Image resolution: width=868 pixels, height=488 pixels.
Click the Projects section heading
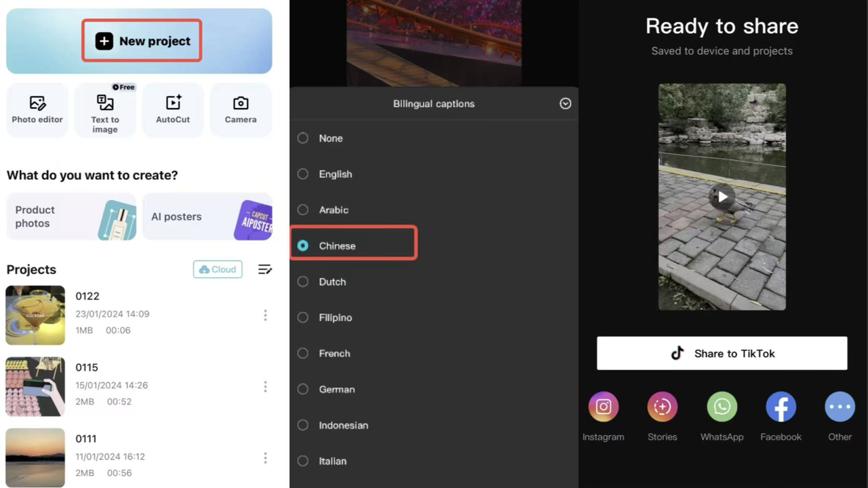(31, 269)
